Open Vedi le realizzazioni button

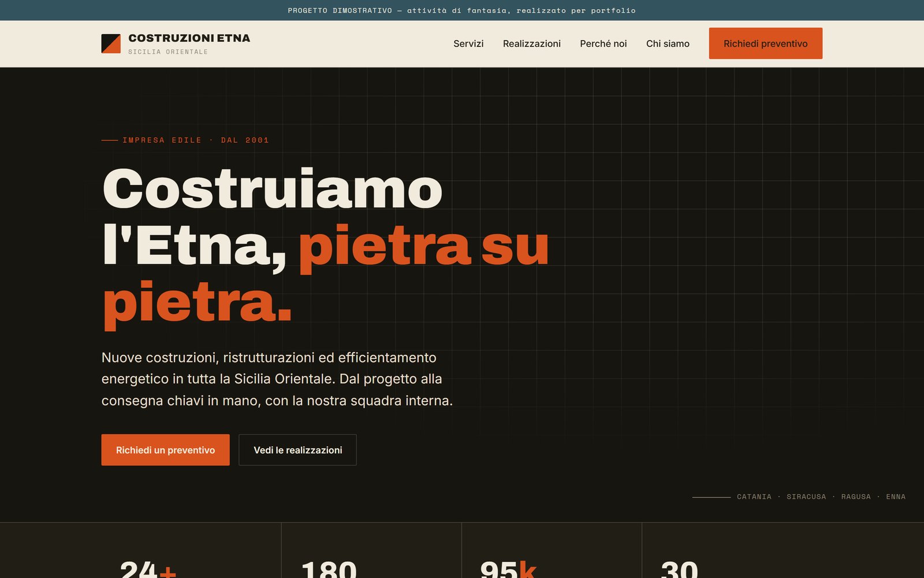click(297, 450)
